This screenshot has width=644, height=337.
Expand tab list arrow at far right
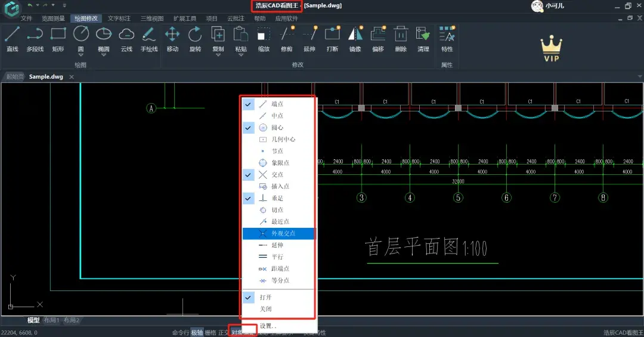(x=639, y=76)
